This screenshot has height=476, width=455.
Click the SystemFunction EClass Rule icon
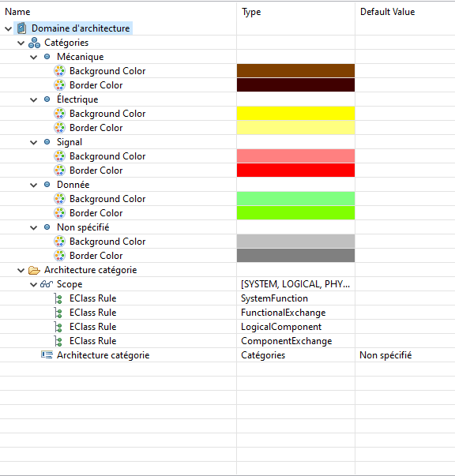pos(58,298)
